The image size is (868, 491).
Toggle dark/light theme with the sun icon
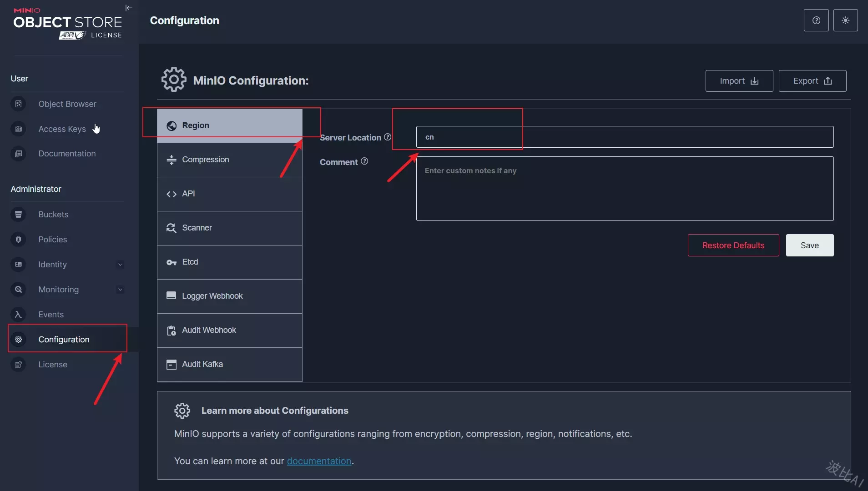pyautogui.click(x=845, y=20)
